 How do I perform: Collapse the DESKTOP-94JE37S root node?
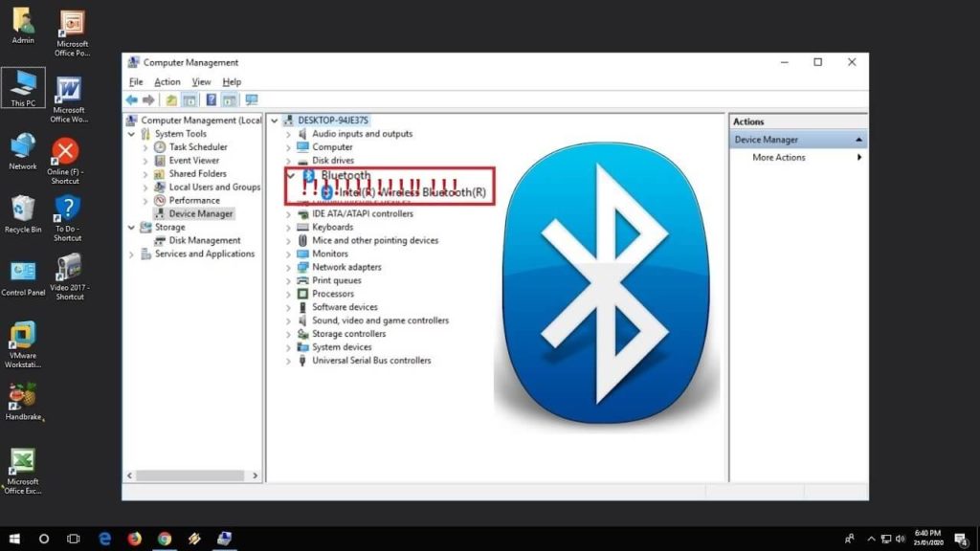pos(275,121)
